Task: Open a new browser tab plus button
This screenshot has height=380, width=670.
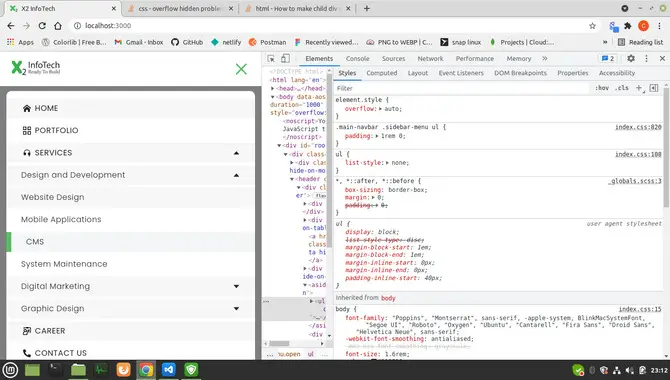Action: click(x=367, y=8)
